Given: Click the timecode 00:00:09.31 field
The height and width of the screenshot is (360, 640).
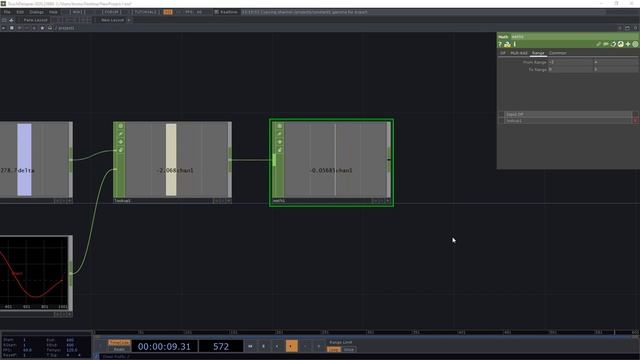Looking at the screenshot, I should pyautogui.click(x=164, y=347).
